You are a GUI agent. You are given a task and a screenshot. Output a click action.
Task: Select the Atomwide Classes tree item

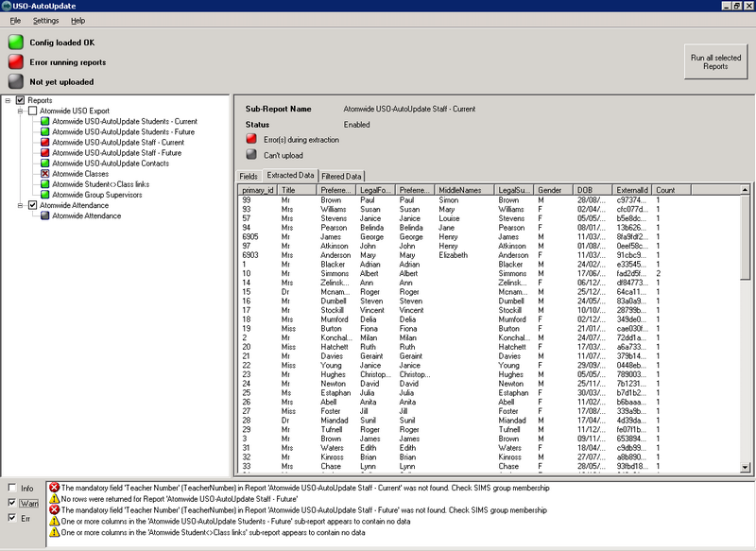[x=80, y=174]
